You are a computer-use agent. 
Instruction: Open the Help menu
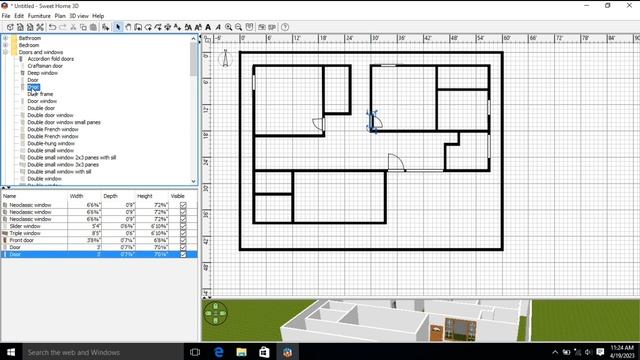98,16
